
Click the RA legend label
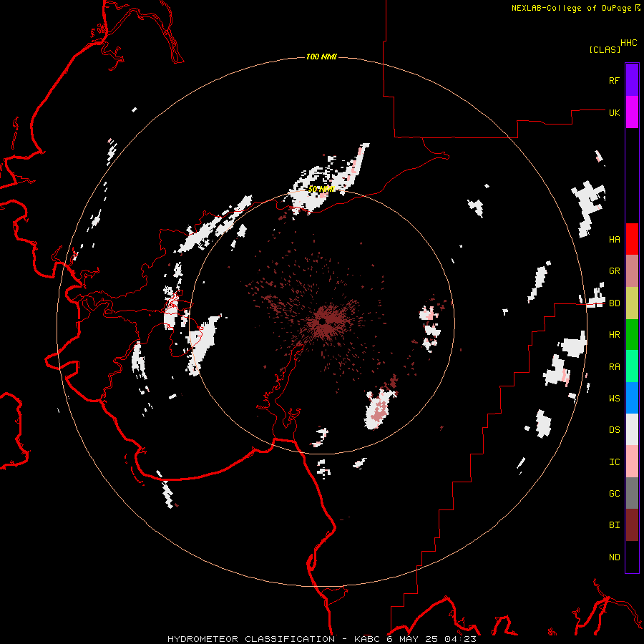point(614,367)
